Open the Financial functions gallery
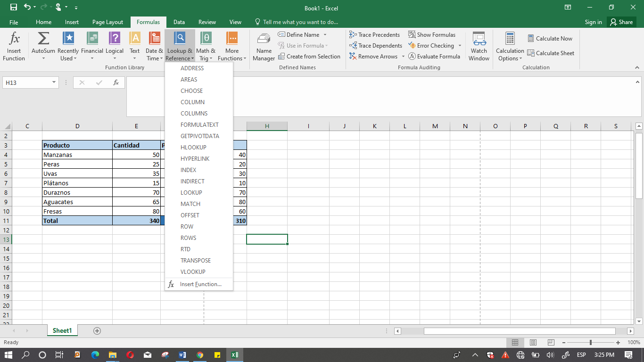 (x=91, y=46)
